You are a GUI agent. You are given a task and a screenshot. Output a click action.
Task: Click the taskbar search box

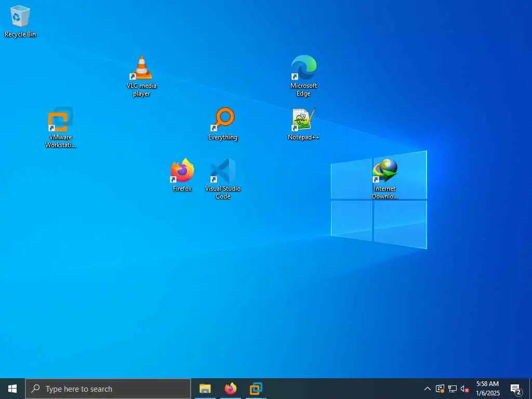pyautogui.click(x=108, y=389)
